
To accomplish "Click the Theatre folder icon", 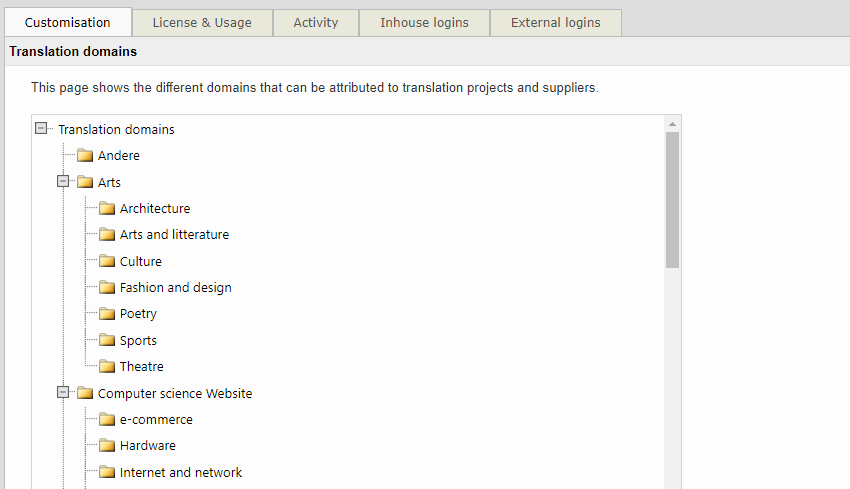I will coord(107,367).
